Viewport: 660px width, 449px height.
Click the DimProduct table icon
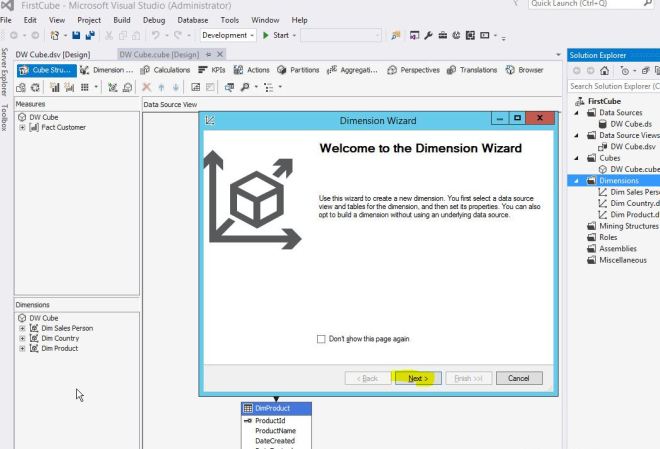248,409
